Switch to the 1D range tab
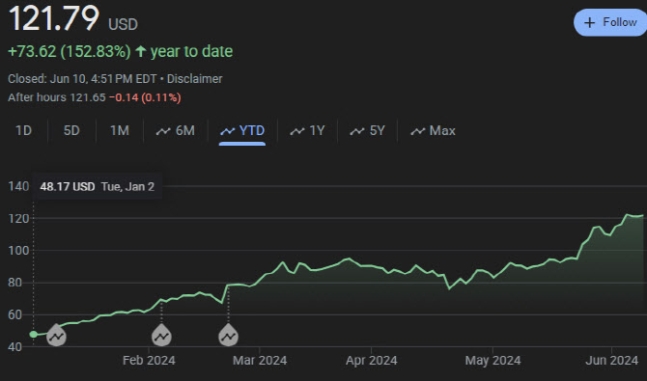 (x=24, y=130)
